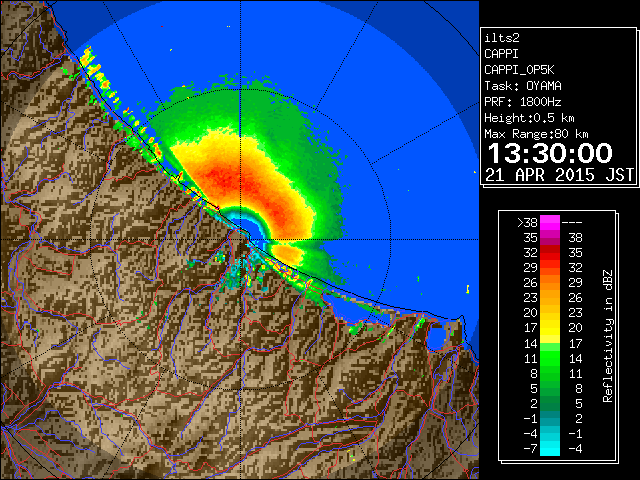Click the small yellow echo at far east edge
The image size is (640, 480).
pos(468,289)
